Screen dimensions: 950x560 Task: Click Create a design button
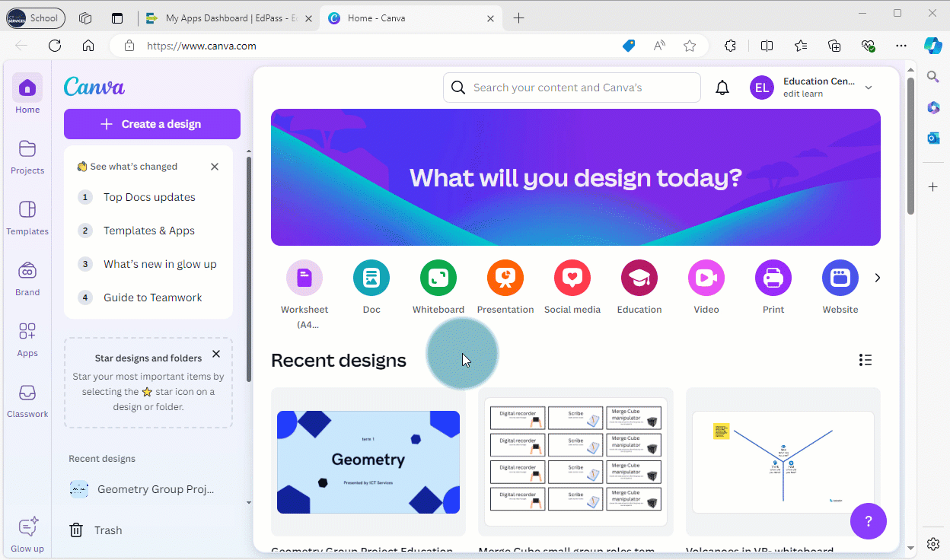(152, 124)
